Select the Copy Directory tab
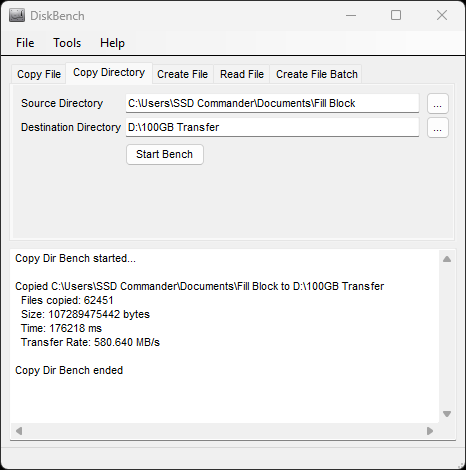 point(109,73)
